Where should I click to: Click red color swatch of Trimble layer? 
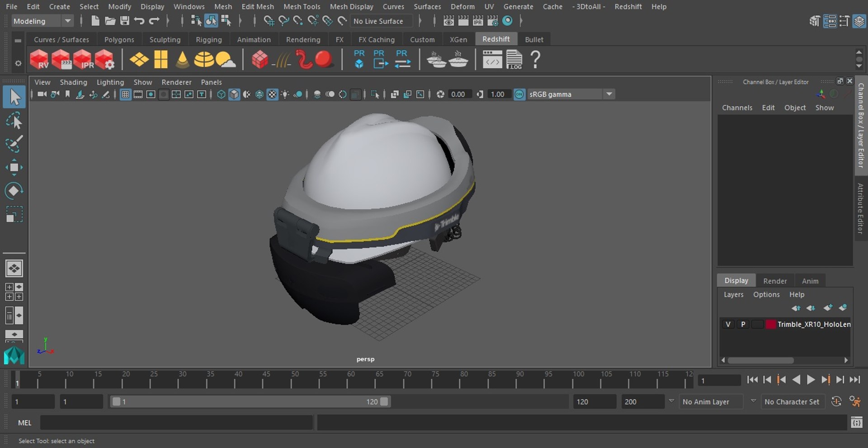click(x=771, y=324)
